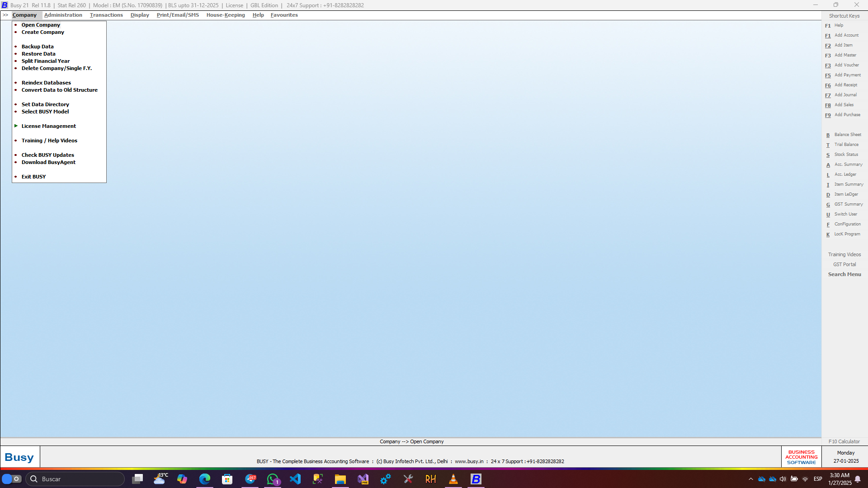
Task: Open the Display menu
Action: (x=140, y=15)
